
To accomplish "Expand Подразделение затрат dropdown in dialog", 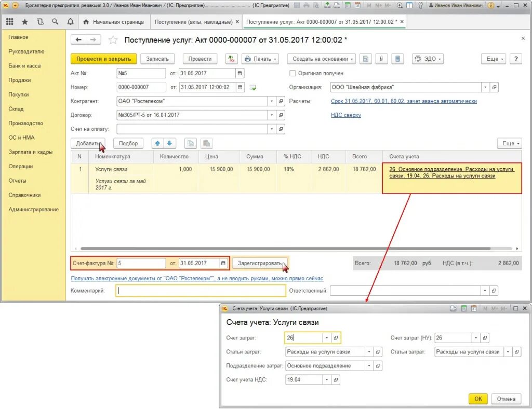I will tap(369, 365).
